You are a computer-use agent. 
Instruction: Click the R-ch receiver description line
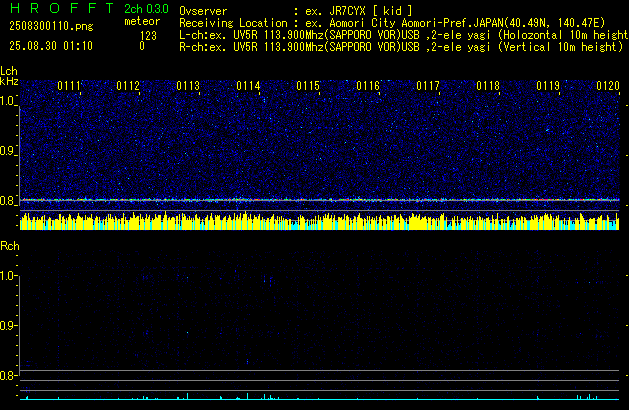click(x=401, y=47)
